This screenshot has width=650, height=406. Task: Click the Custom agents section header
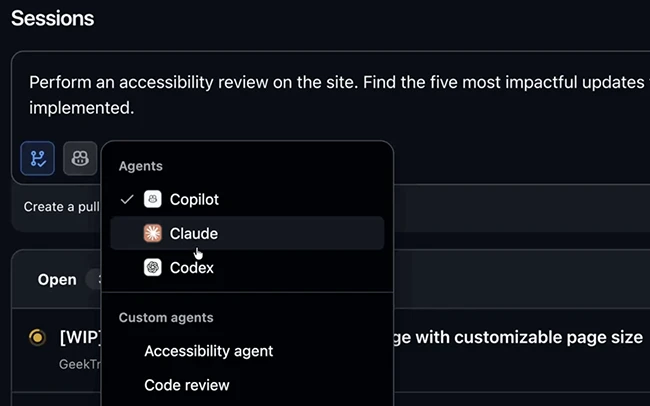(x=166, y=317)
